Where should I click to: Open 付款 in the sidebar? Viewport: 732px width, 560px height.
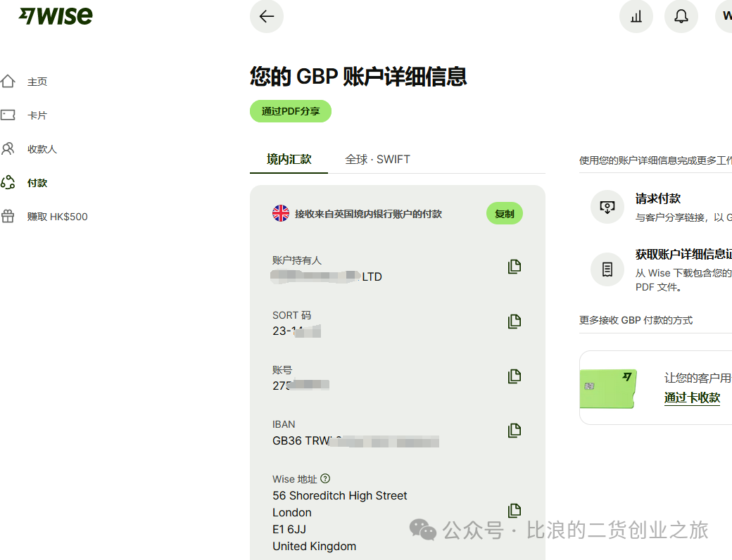37,183
